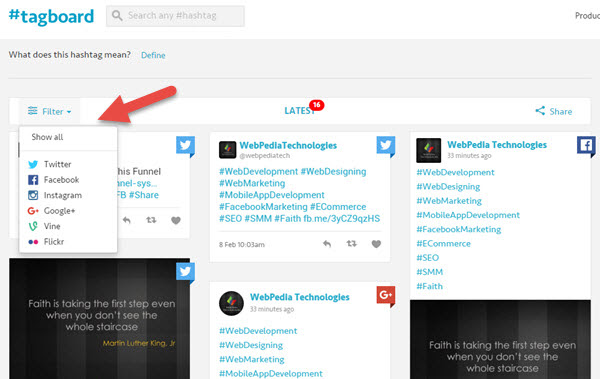Click the Twitter bird icon in filter menu
The height and width of the screenshot is (379, 600).
(33, 164)
